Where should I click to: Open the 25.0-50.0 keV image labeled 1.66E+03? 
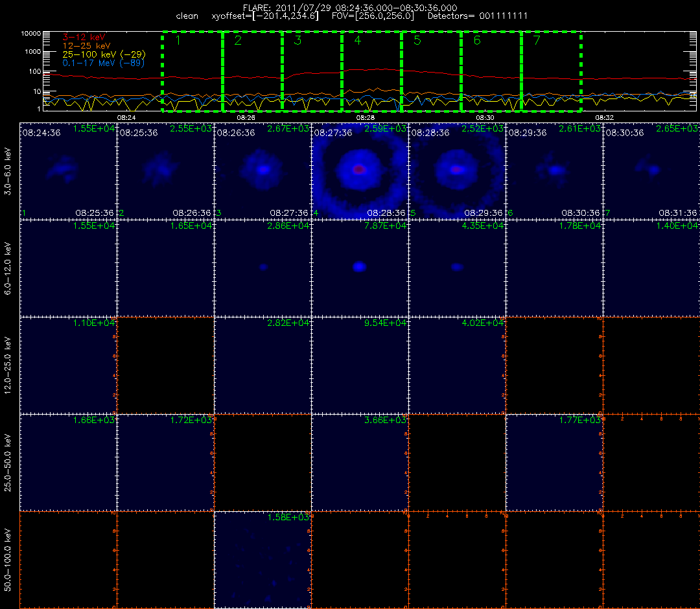pyautogui.click(x=68, y=462)
